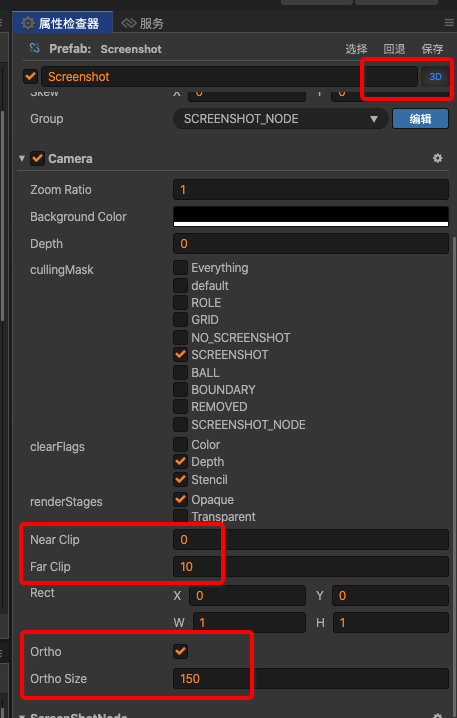
Task: Uncheck the Ortho checkbox
Action: pos(180,651)
